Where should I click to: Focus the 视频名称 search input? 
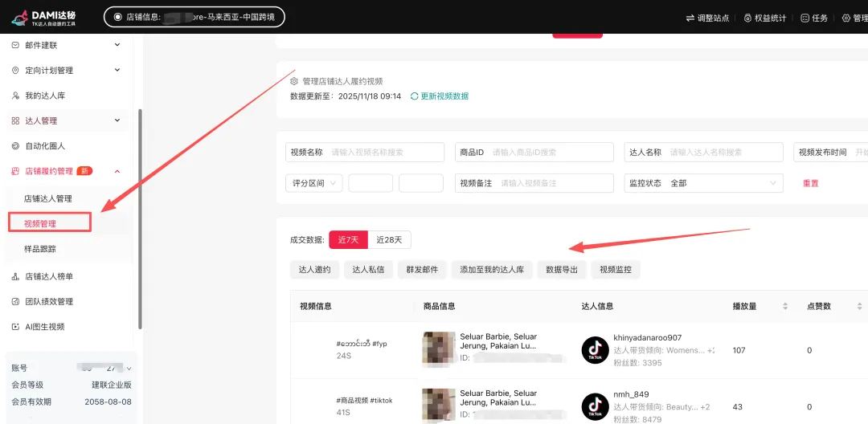click(x=364, y=152)
